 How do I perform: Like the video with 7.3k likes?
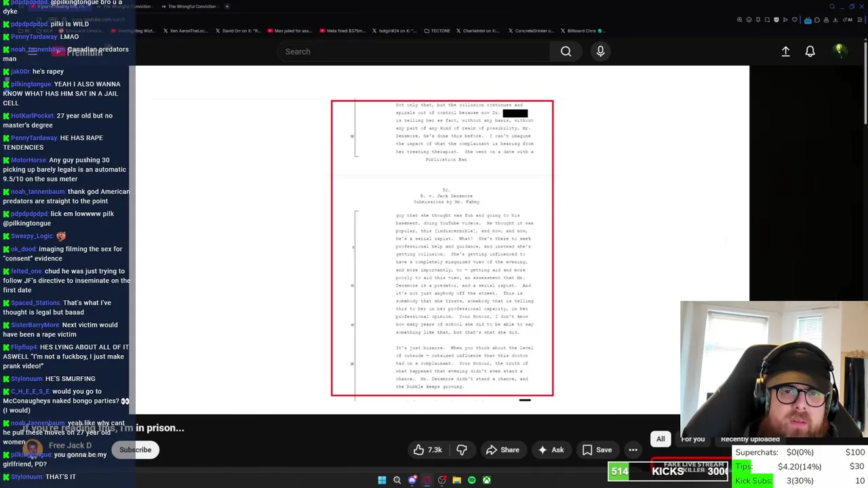427,450
